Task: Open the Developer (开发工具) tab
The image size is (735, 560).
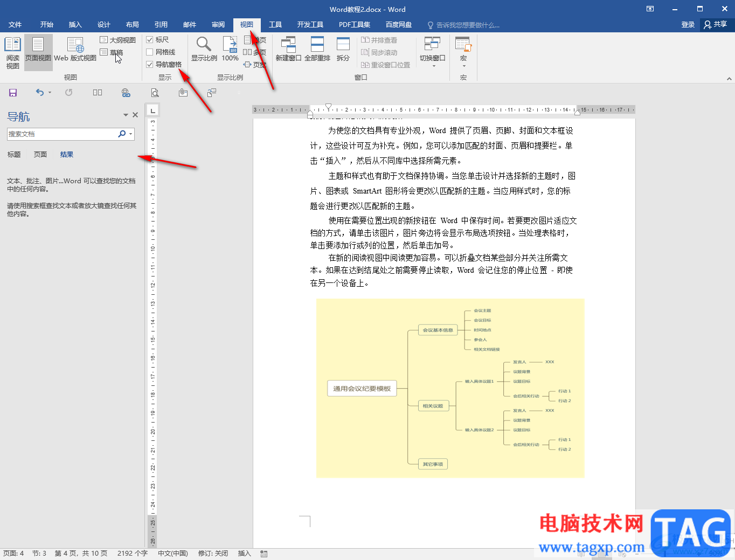Action: 310,25
